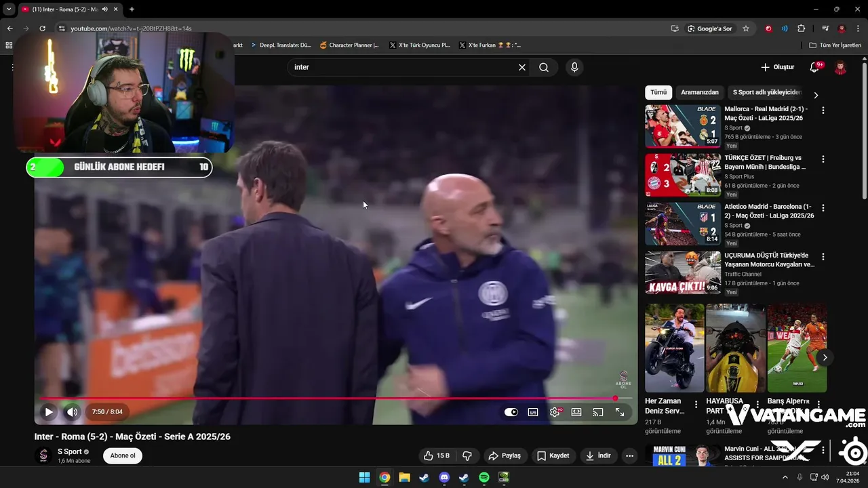Open a new Chrome tab

point(132,9)
